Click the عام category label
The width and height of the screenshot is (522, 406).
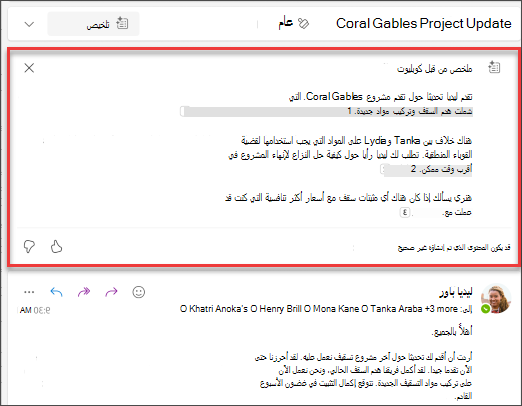(x=286, y=23)
